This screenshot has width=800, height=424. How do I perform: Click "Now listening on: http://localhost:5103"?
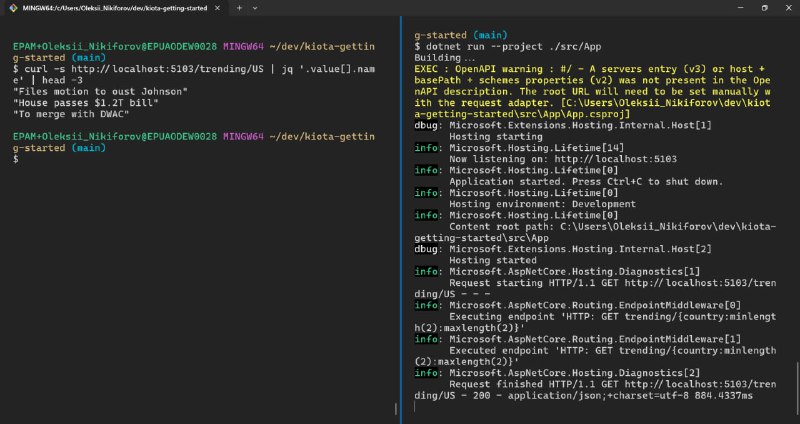[x=563, y=159]
